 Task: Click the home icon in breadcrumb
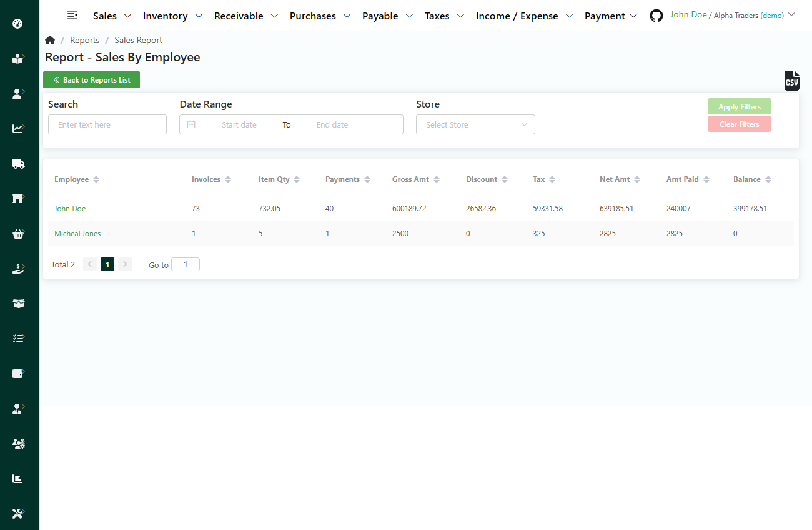coord(50,40)
